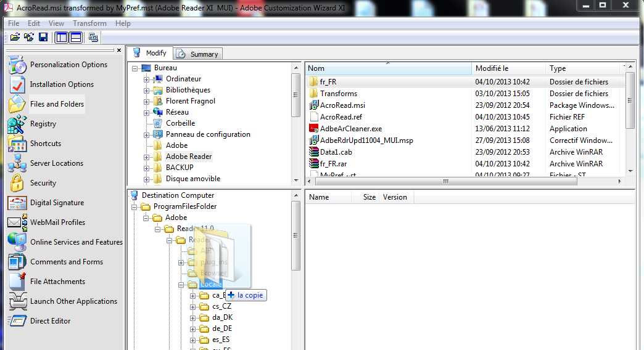Click the destination tree vertical scrollbar
This screenshot has height=350, width=644.
coord(295,235)
